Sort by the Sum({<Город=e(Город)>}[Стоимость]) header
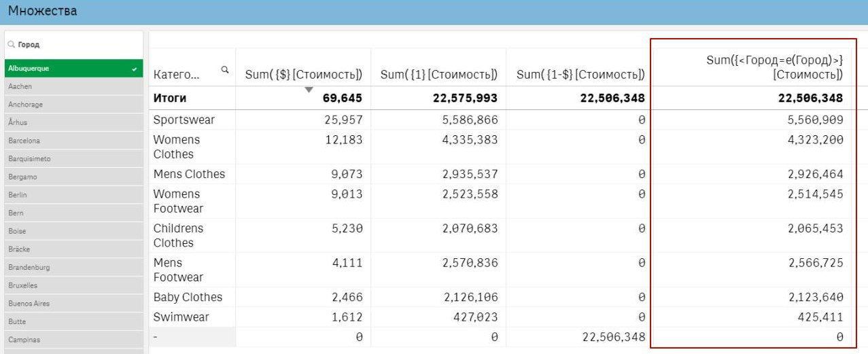868x354 pixels. pyautogui.click(x=775, y=67)
